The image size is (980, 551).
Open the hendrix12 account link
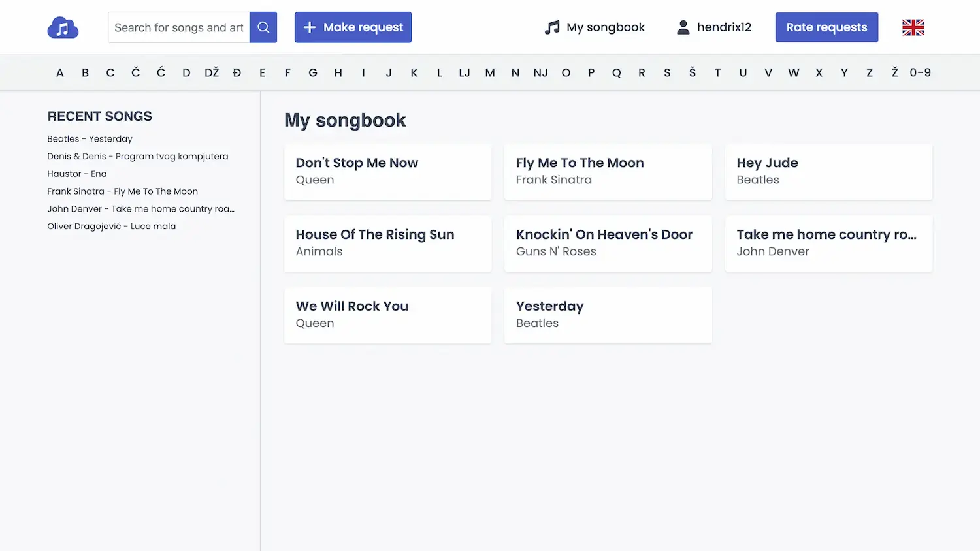click(x=713, y=27)
